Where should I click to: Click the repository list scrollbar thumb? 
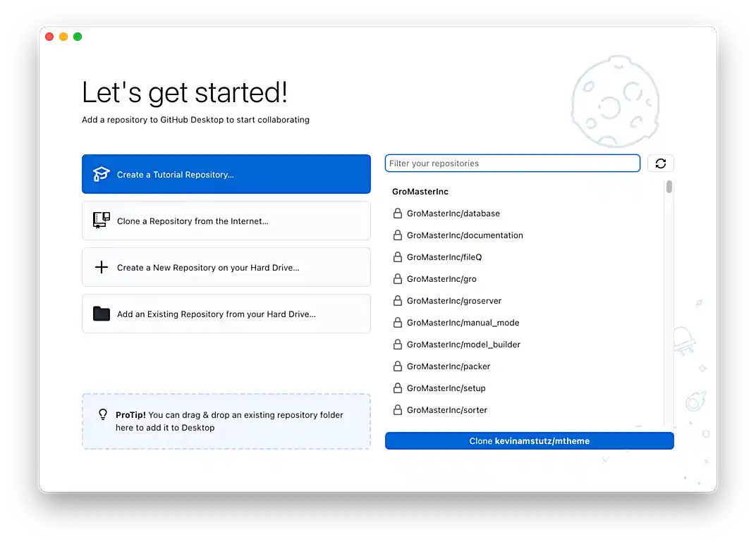click(669, 187)
